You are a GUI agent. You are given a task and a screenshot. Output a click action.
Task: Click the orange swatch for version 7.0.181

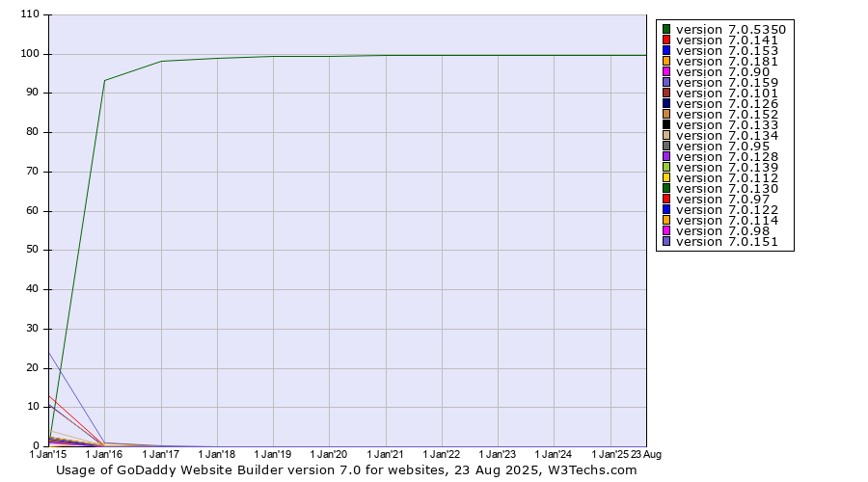pyautogui.click(x=666, y=61)
